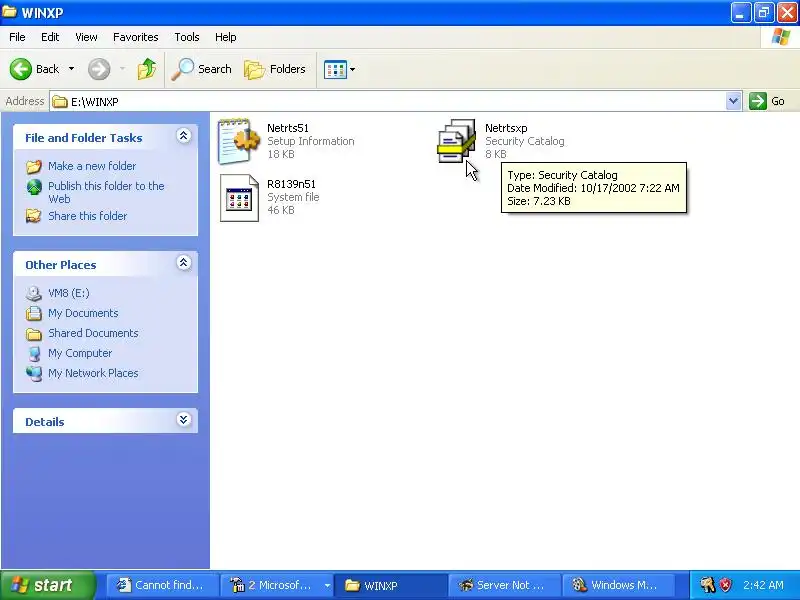Viewport: 800px width, 600px height.
Task: Click the Details header text
Action: 45,422
